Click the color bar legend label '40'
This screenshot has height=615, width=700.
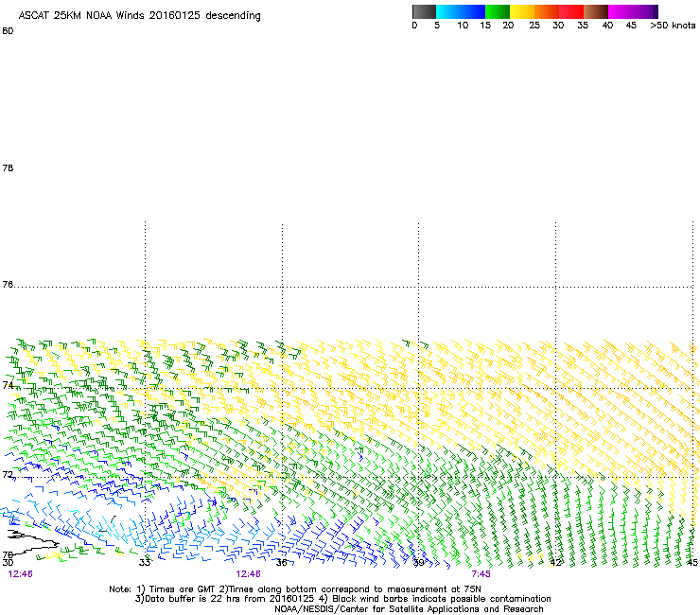coord(607,26)
